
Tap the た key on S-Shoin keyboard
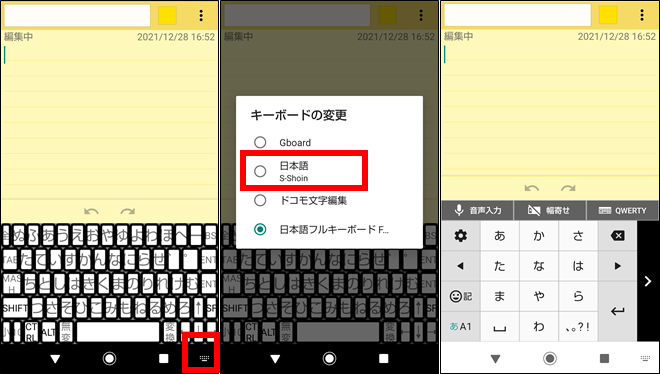tap(500, 266)
